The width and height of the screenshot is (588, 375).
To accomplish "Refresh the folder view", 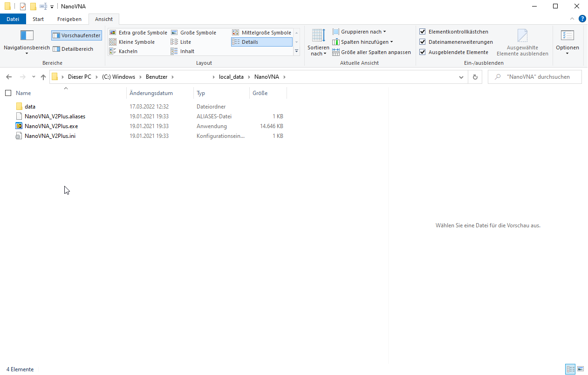I will 475,77.
